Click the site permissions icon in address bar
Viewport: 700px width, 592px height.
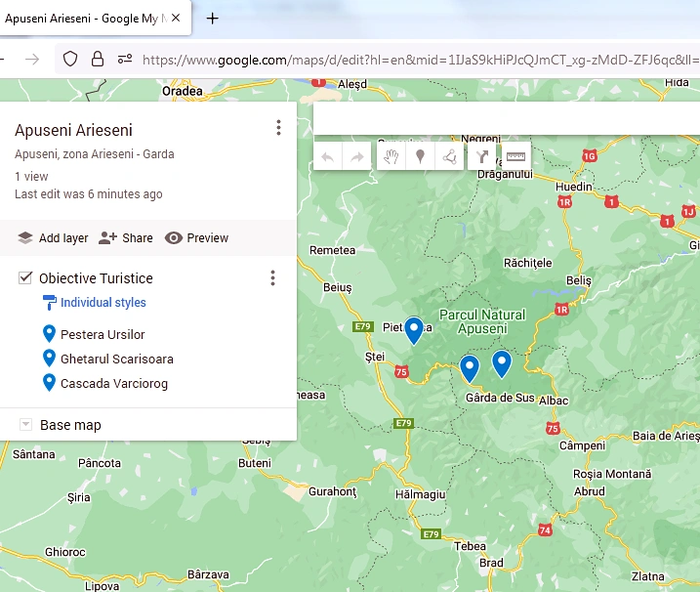pyautogui.click(x=125, y=59)
